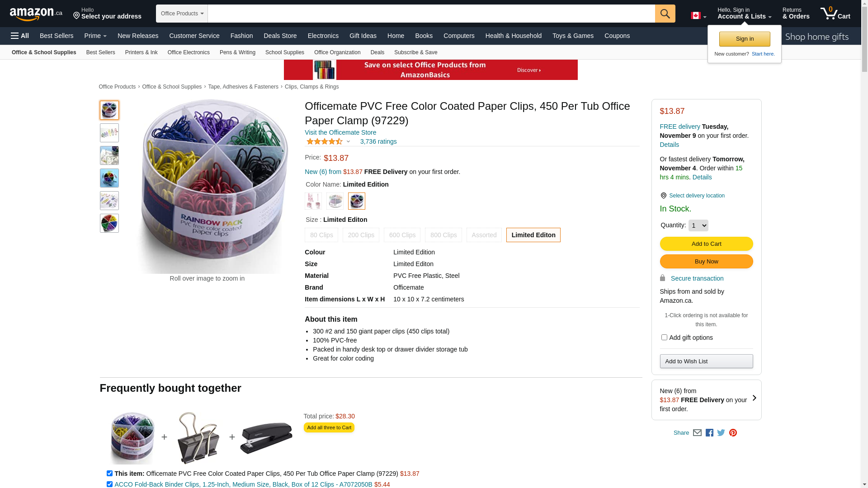Open the shopping cart icon
868x488 pixels.
pyautogui.click(x=835, y=14)
